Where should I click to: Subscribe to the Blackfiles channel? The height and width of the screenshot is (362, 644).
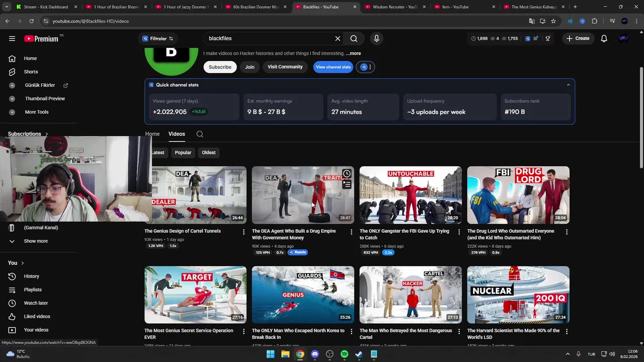point(220,67)
